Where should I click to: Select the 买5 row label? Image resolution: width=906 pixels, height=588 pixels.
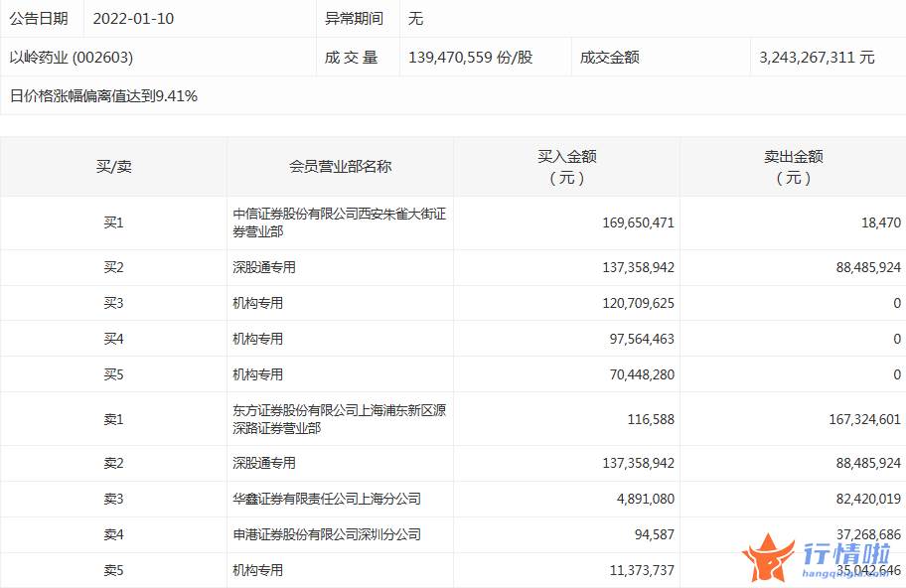(114, 374)
